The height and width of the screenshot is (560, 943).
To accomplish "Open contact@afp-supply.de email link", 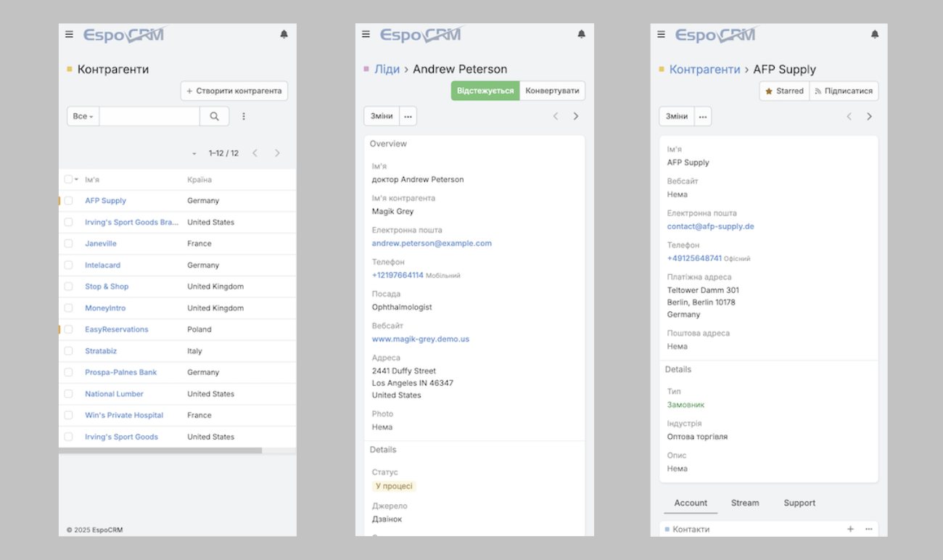I will point(711,226).
